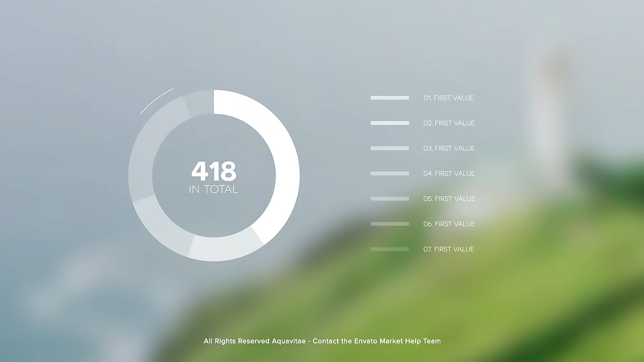Click the 05. FIRST VALUE legend label
This screenshot has width=644, height=362.
[x=449, y=199]
